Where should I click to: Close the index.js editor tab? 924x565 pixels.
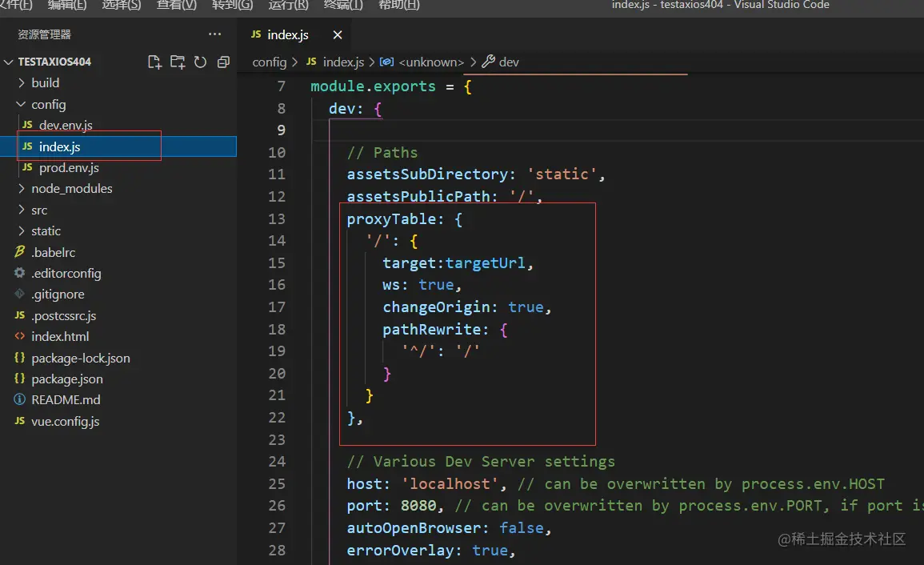pos(337,34)
